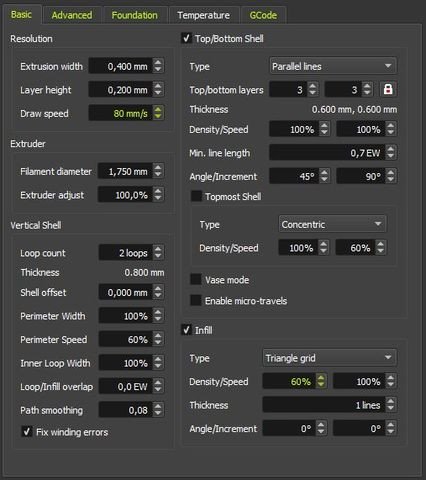Disable the Infill section checkbox
This screenshot has height=480, width=426.
pos(186,330)
